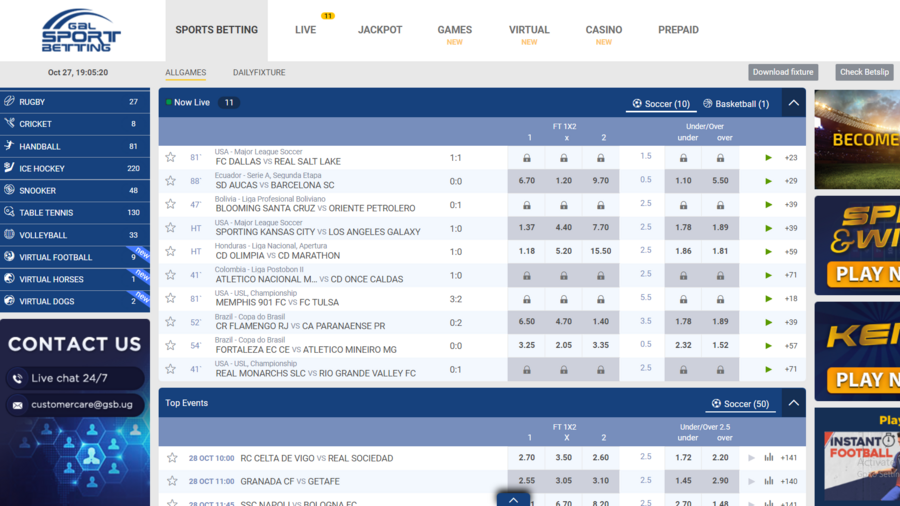Viewport: 900px width, 506px height.
Task: Star the CR Flamengo RJ match
Action: (171, 322)
